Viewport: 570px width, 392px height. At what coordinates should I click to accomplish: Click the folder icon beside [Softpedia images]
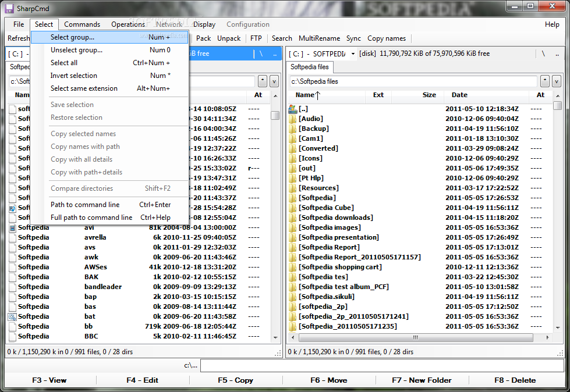[x=293, y=227]
